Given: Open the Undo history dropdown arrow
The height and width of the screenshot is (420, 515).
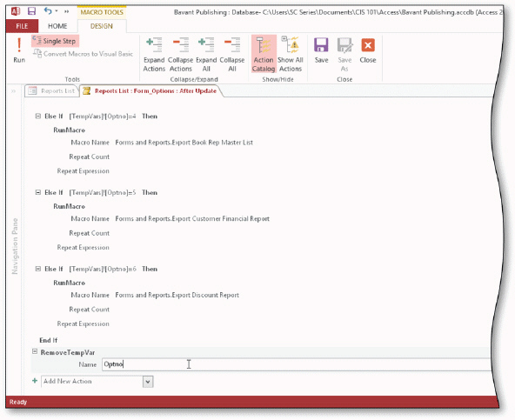Looking at the screenshot, I should [x=57, y=11].
